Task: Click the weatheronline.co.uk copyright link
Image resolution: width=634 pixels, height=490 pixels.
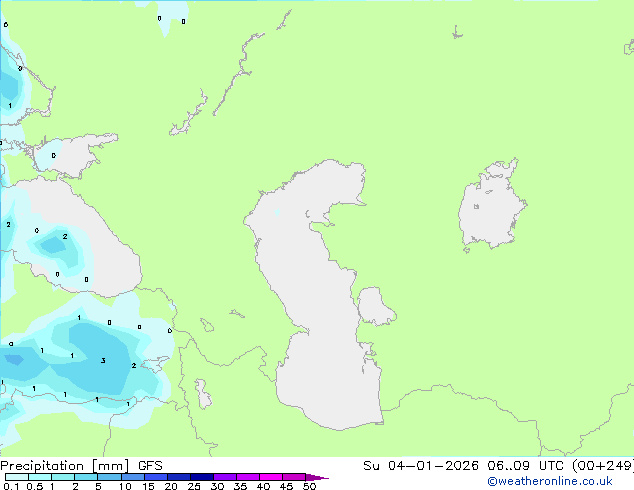Action: point(549,481)
